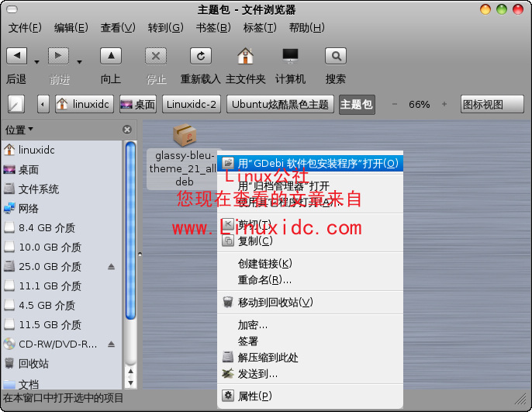Select 文件系统 in the sidebar
The image size is (532, 412).
coord(62,189)
